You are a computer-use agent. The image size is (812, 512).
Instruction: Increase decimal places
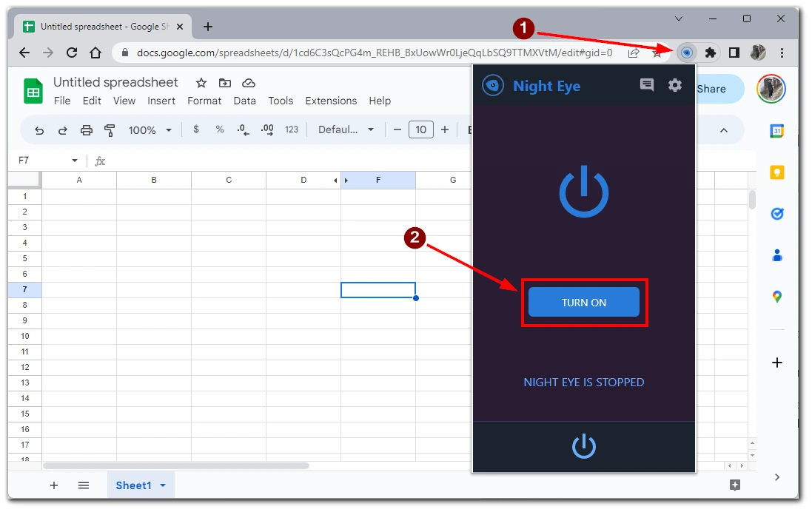pos(267,130)
